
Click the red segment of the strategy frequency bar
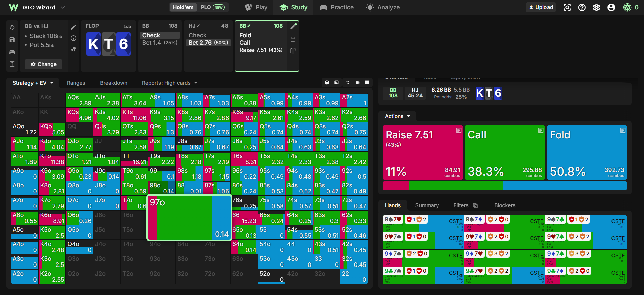click(x=396, y=186)
